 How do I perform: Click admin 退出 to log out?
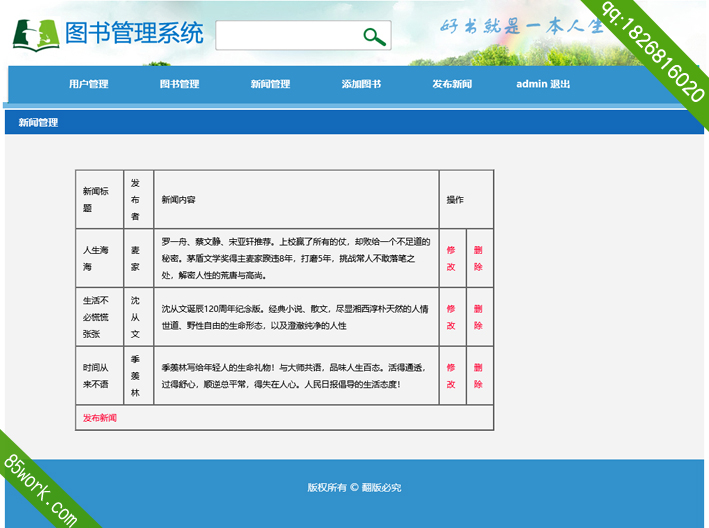click(543, 84)
